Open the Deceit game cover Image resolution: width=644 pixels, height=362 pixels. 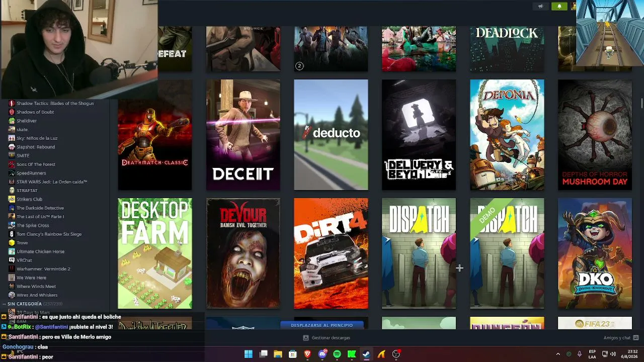243,135
